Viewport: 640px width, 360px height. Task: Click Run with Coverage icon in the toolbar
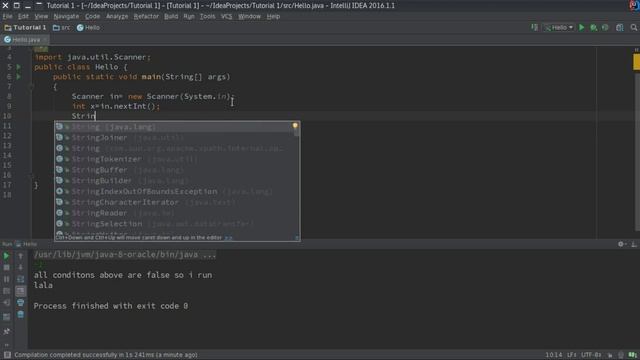point(605,27)
